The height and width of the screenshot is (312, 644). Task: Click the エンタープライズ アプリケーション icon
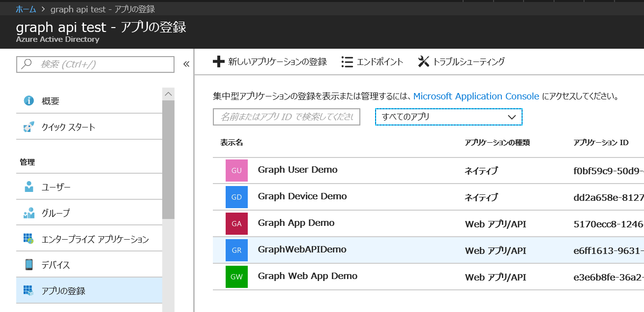click(x=29, y=238)
